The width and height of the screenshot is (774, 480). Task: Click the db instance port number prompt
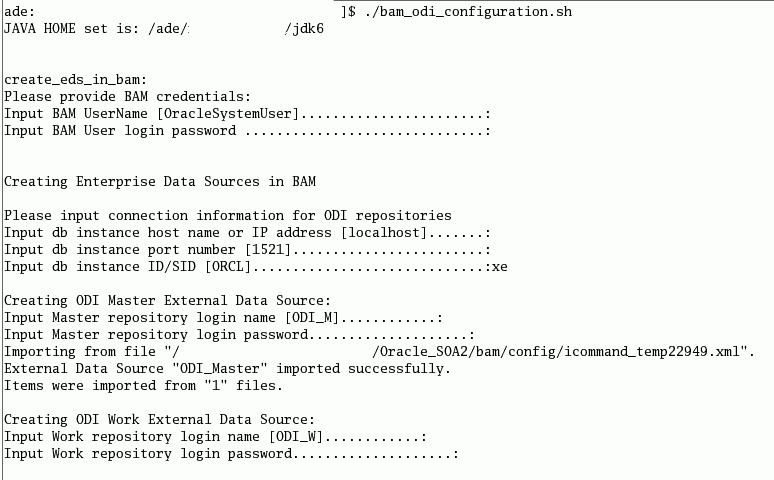pyautogui.click(x=247, y=249)
